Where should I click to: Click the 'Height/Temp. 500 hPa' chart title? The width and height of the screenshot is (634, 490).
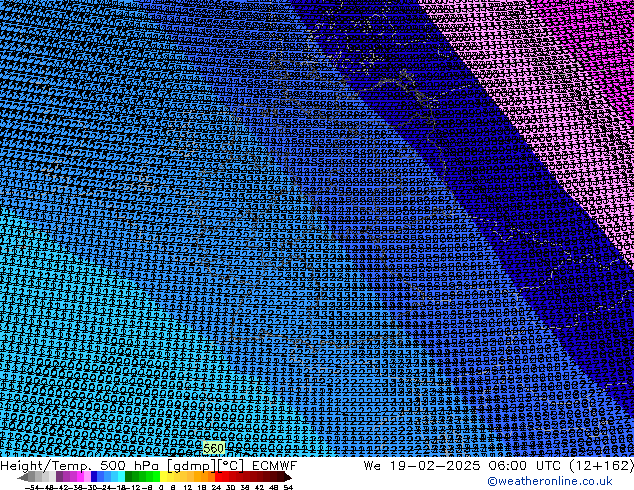(79, 466)
